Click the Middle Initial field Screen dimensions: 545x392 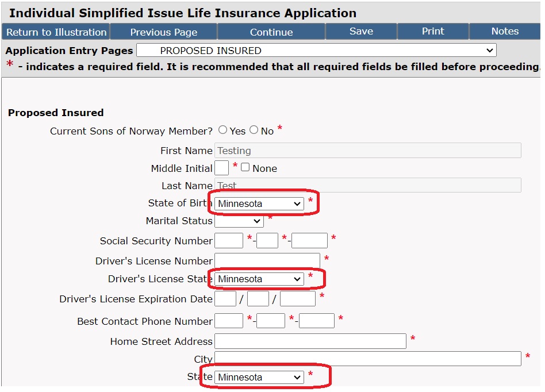pyautogui.click(x=222, y=168)
